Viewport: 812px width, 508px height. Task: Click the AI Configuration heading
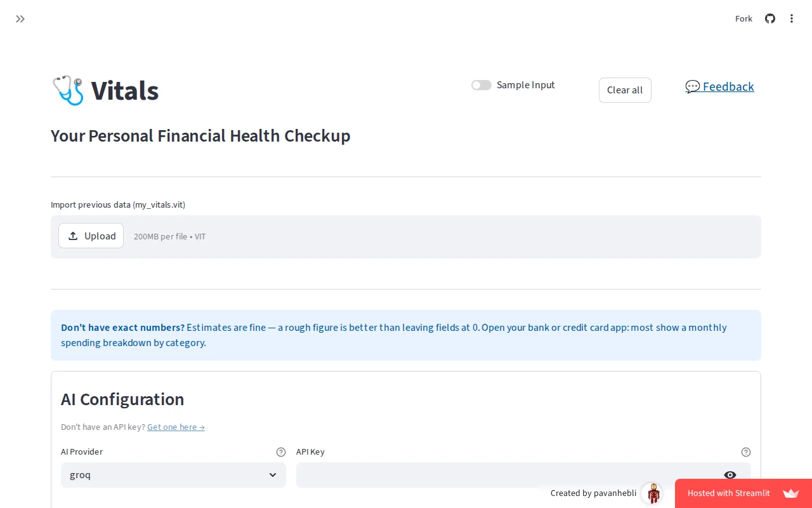tap(122, 399)
